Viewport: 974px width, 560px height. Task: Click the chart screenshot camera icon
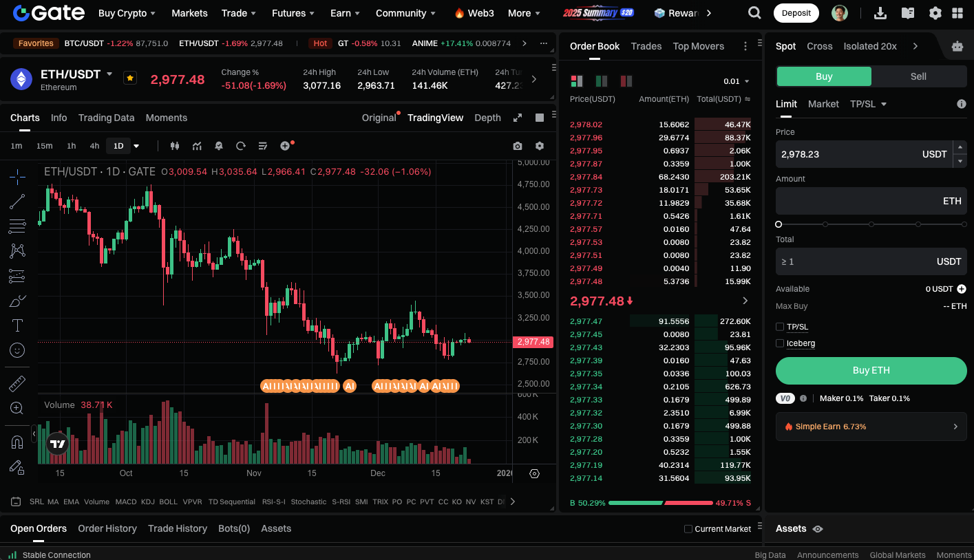[x=517, y=146]
